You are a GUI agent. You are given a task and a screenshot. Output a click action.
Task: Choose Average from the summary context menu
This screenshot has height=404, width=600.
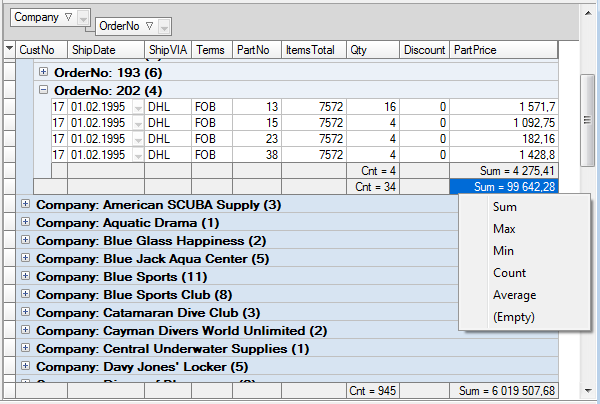(x=514, y=295)
